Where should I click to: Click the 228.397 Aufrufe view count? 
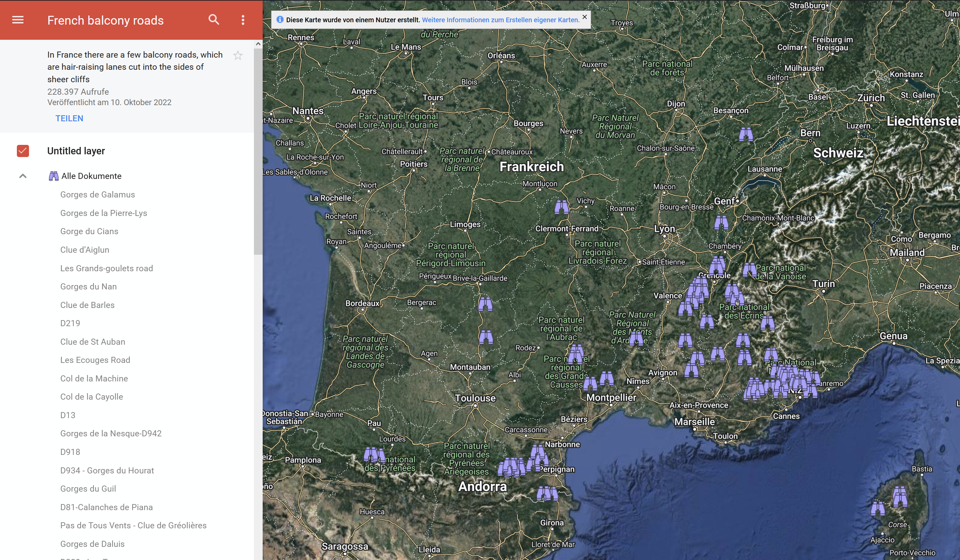tap(78, 92)
